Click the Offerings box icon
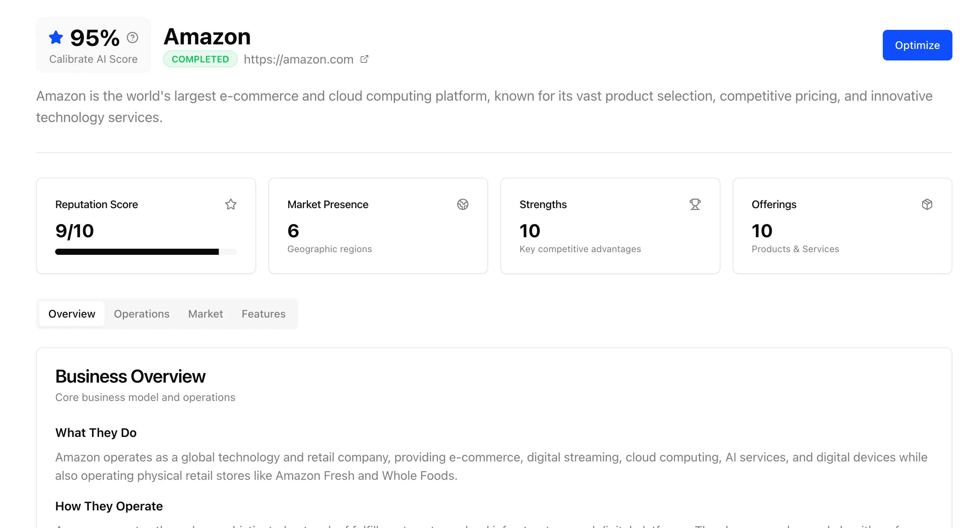Image resolution: width=980 pixels, height=528 pixels. pyautogui.click(x=927, y=204)
